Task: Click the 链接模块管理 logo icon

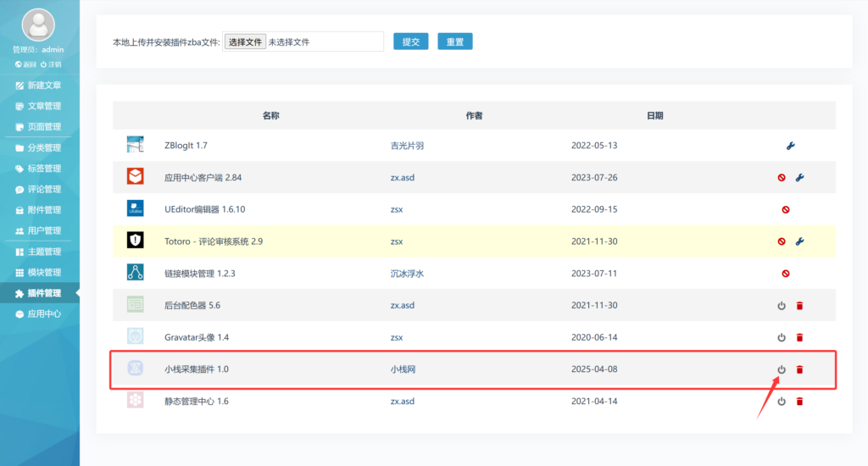Action: point(135,272)
